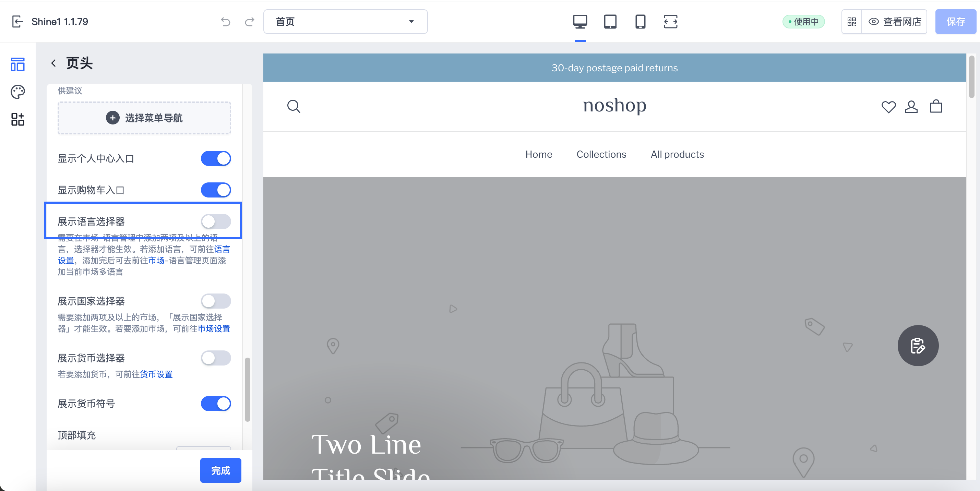Switch to mobile phone preview

640,22
